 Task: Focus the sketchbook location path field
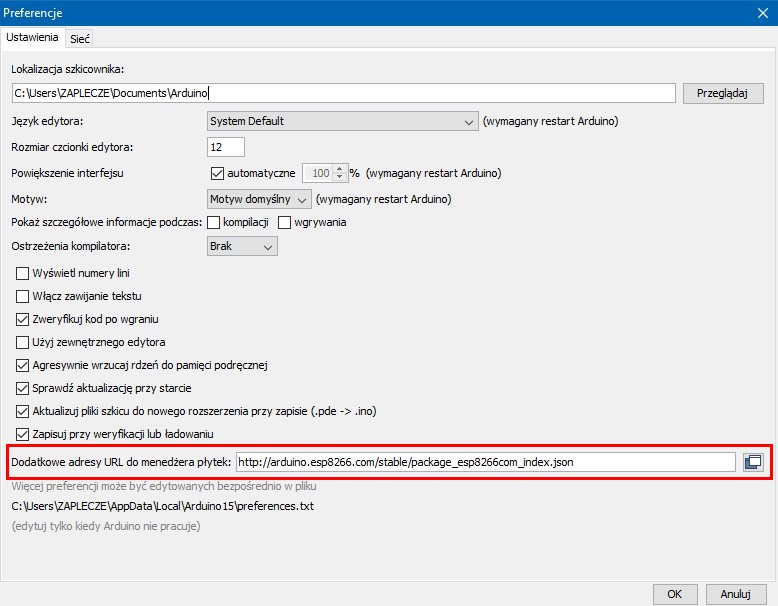tap(344, 93)
